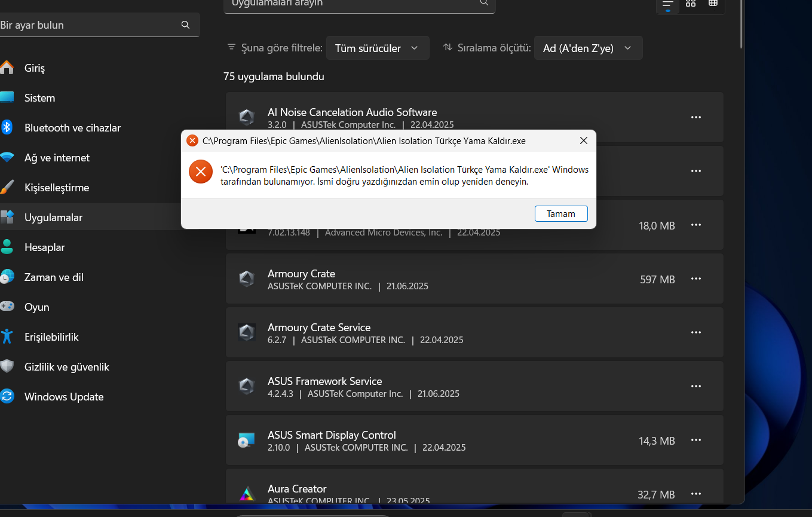Open more options for AI Noise Cancelation Audio Software
Screen dimensions: 812x517
click(x=696, y=117)
